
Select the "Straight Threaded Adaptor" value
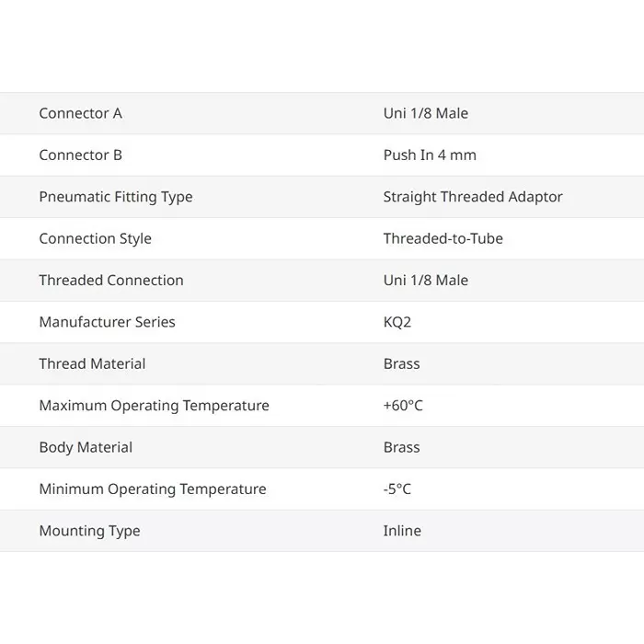pos(473,197)
